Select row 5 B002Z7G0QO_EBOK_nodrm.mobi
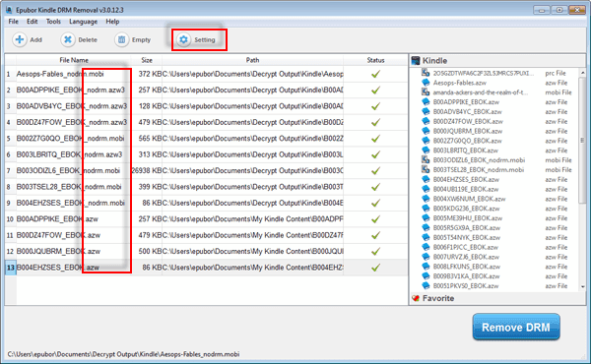The width and height of the screenshot is (591, 364). coord(206,139)
